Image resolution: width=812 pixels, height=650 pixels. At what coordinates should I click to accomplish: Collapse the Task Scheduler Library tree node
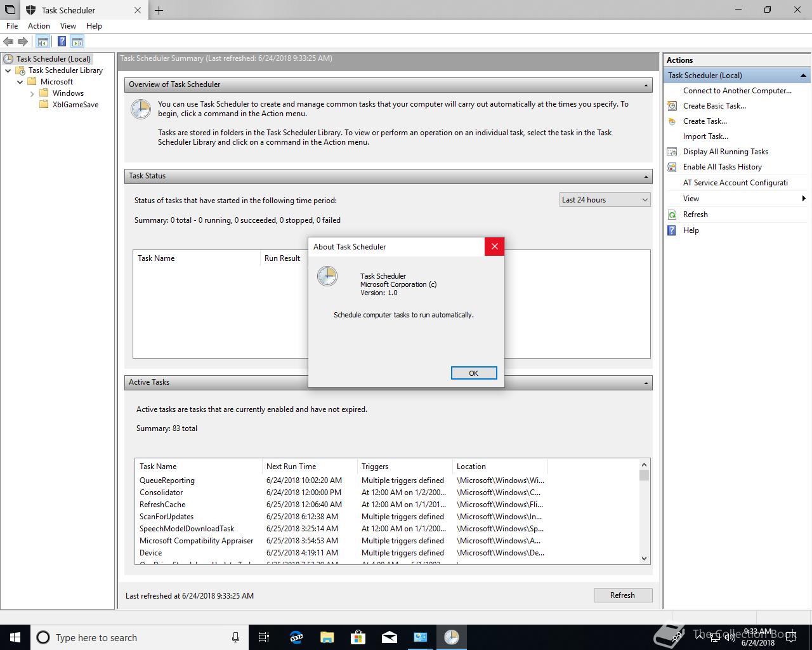pos(8,70)
